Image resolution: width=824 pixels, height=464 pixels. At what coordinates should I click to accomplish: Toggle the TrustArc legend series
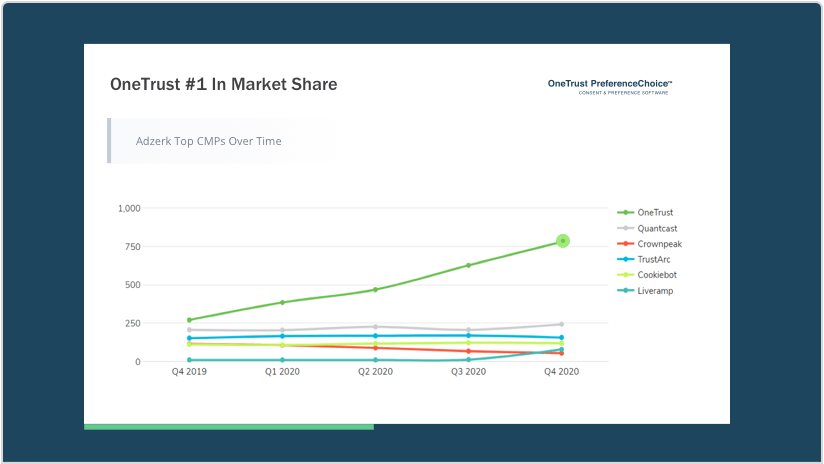pos(644,259)
